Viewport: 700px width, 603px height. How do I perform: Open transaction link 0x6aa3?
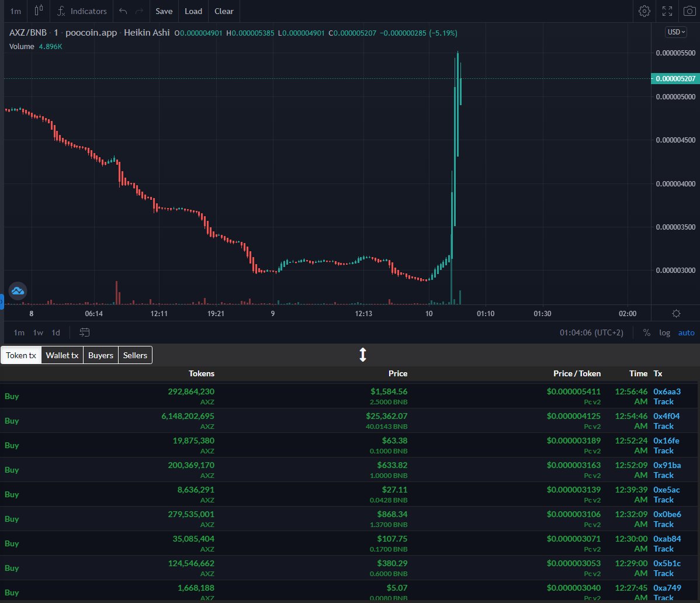pyautogui.click(x=667, y=391)
